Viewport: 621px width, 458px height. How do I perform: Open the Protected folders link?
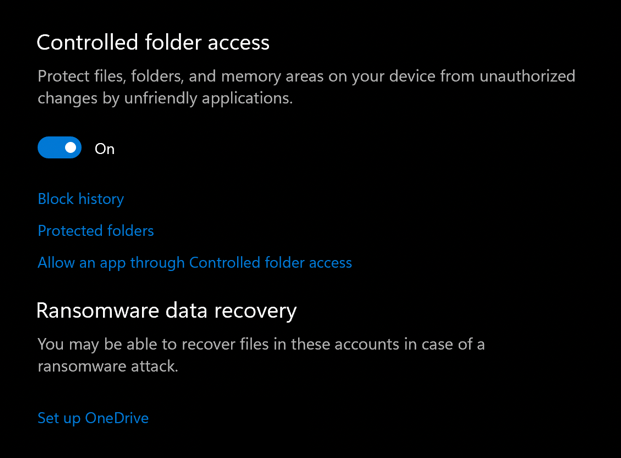[96, 231]
